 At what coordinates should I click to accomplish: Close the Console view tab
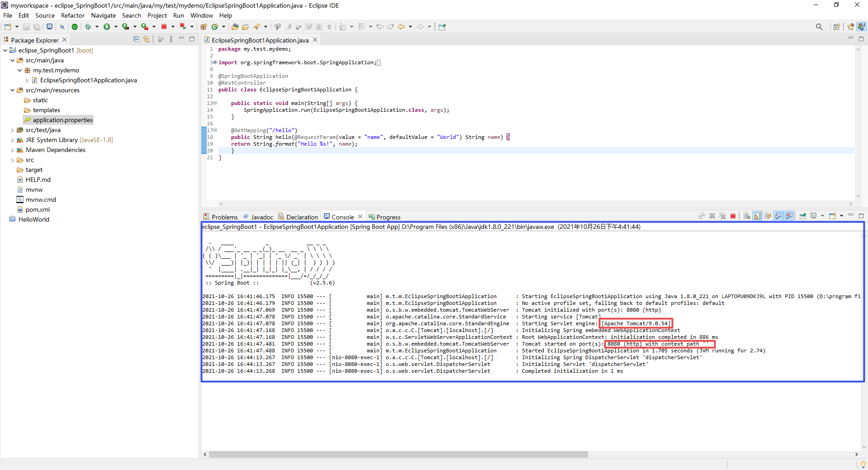pos(360,217)
